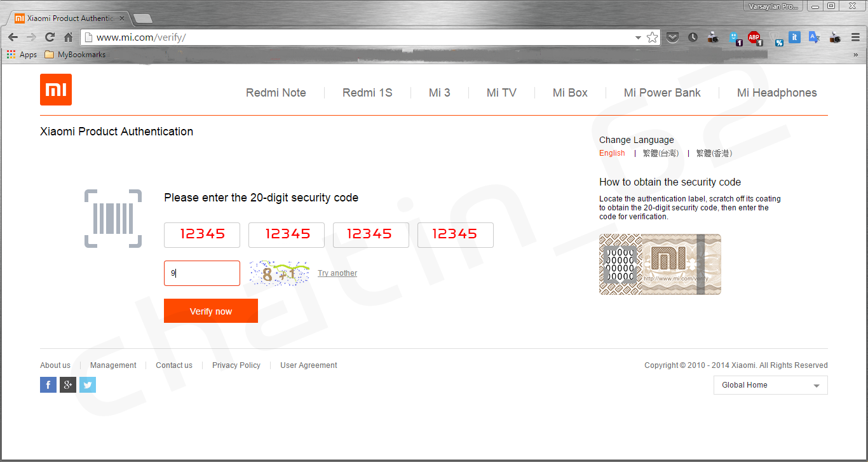The image size is (868, 462).
Task: Close the Xiaomi Product Authentication tab
Action: 122,18
